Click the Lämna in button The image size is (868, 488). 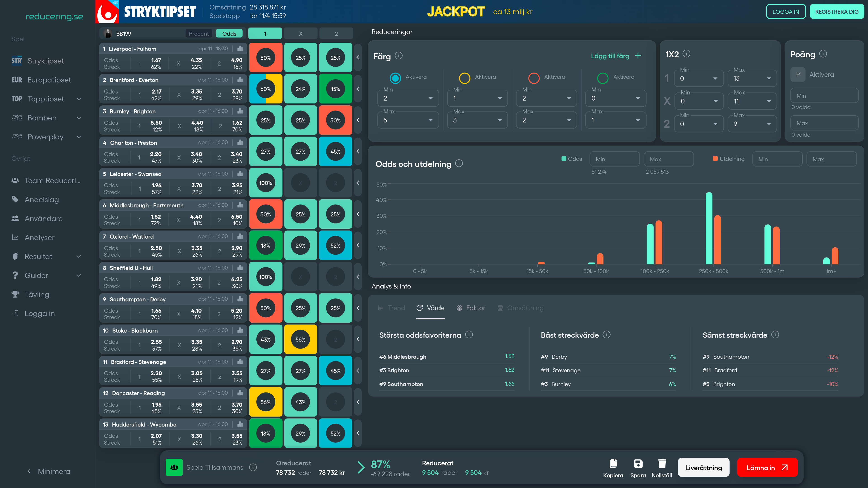click(767, 467)
